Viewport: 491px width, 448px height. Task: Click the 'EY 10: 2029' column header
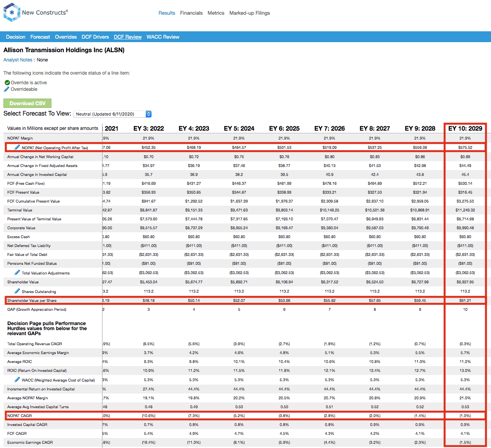[465, 128]
